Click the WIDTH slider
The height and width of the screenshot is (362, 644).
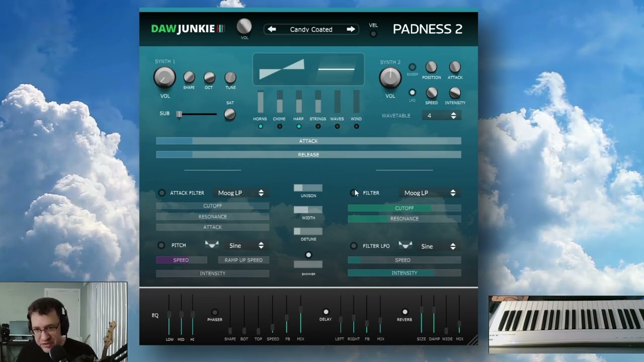pyautogui.click(x=308, y=210)
